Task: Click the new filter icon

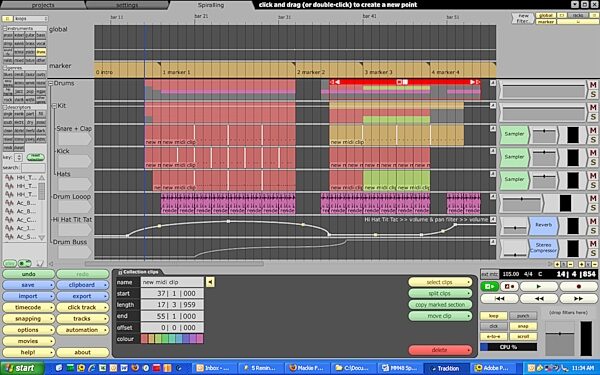Action: pyautogui.click(x=523, y=18)
